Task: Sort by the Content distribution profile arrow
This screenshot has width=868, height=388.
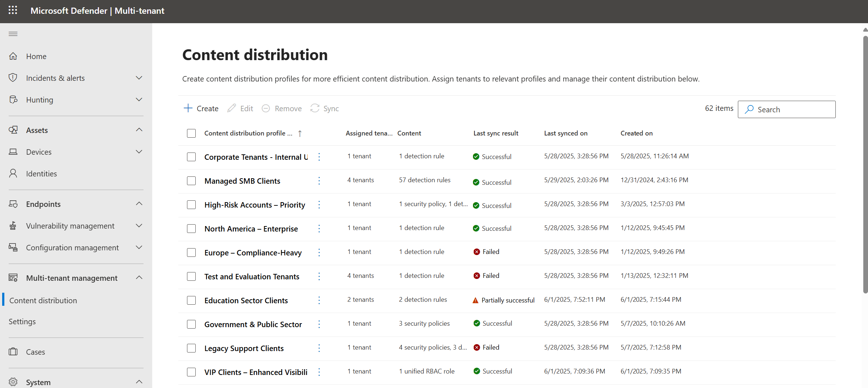Action: tap(300, 133)
